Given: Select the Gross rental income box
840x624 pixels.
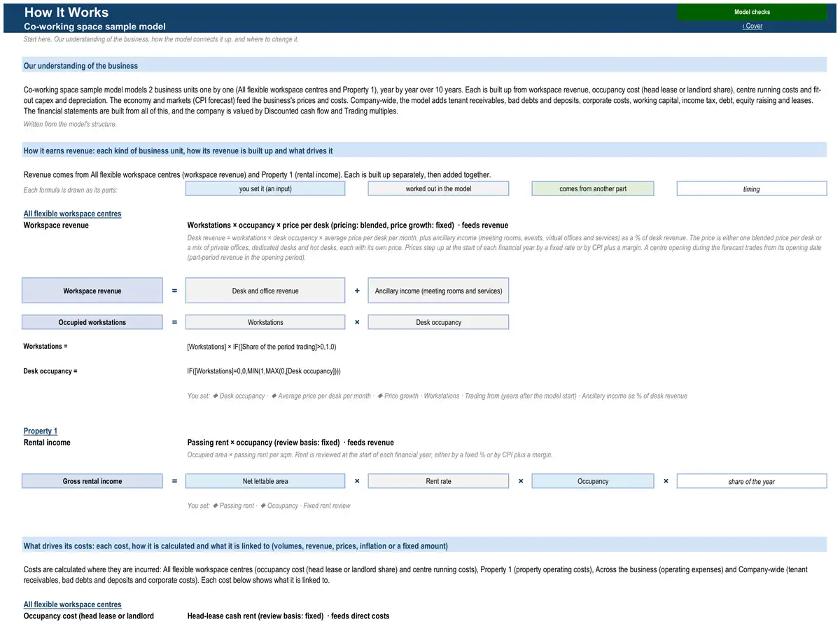Looking at the screenshot, I should tap(92, 481).
